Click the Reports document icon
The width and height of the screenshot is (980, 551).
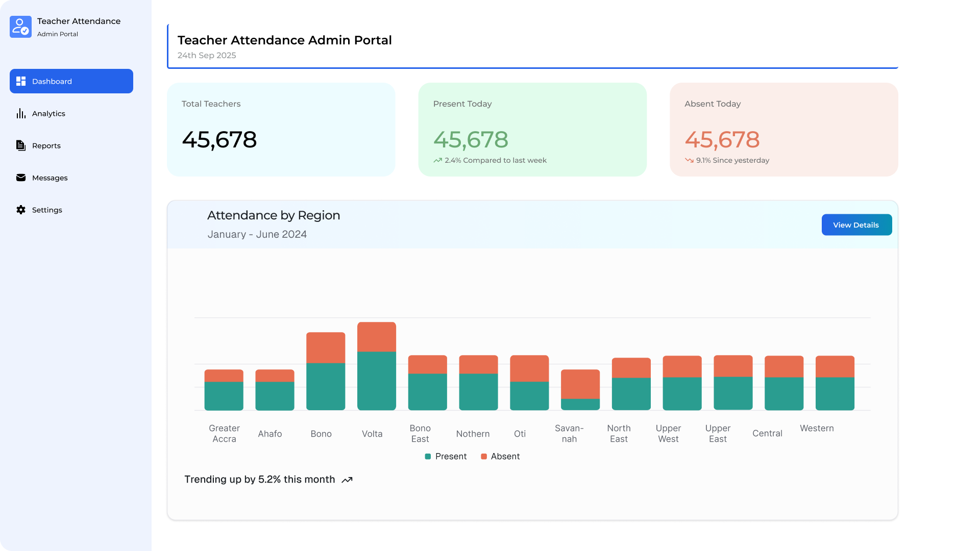point(20,145)
